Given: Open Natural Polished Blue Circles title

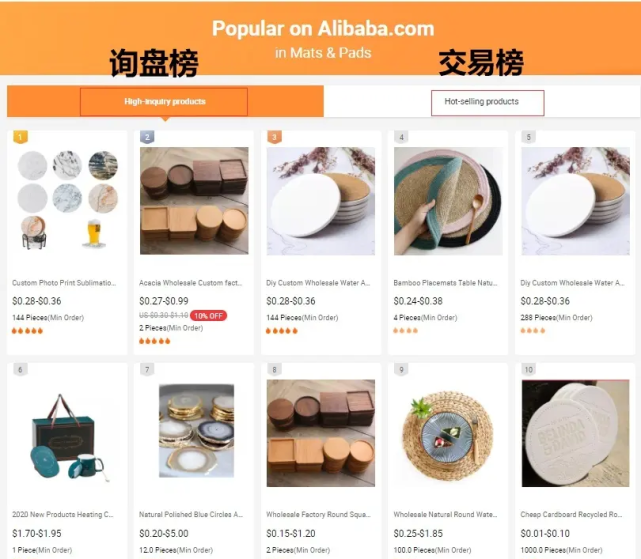Looking at the screenshot, I should pos(191,514).
